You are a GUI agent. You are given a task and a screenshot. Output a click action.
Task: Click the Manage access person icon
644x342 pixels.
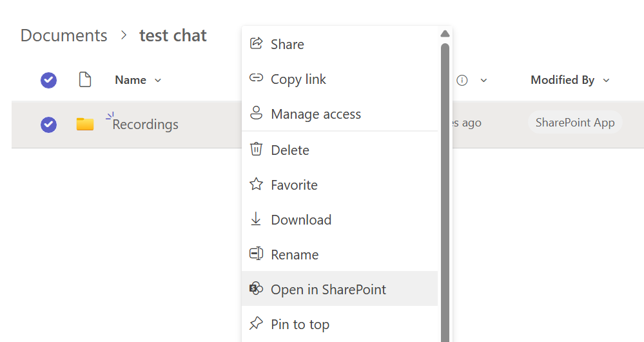point(256,114)
